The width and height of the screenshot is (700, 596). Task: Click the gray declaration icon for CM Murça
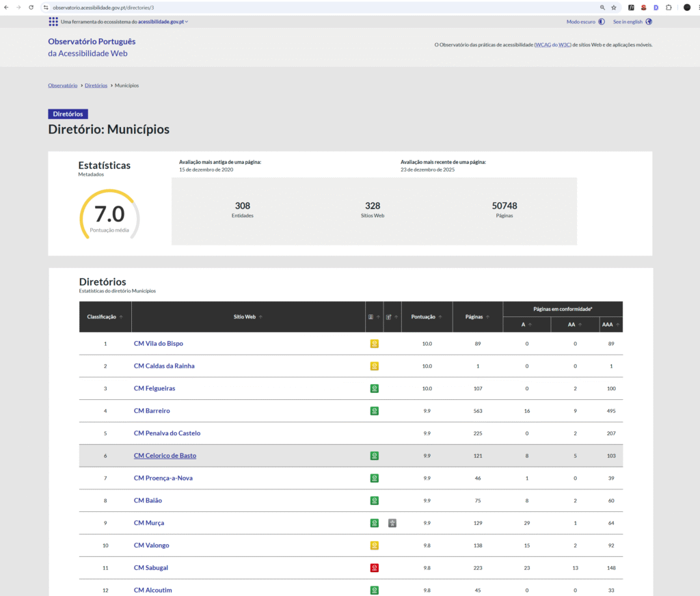(392, 523)
